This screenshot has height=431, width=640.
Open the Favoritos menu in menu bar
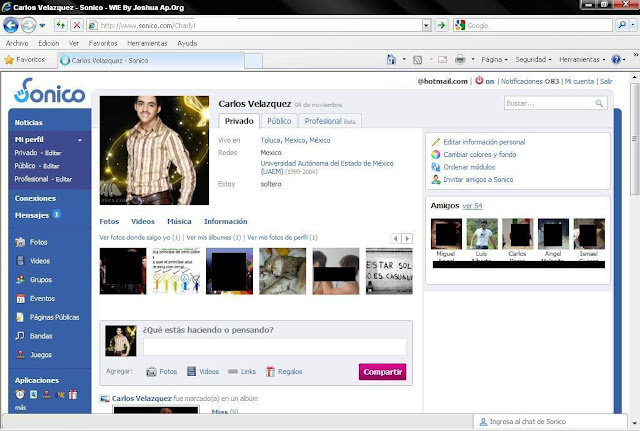coord(103,43)
